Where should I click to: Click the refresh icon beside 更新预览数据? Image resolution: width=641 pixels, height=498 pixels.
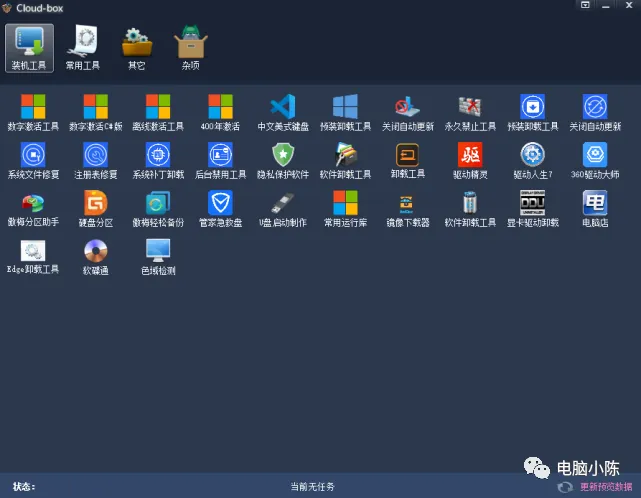pos(565,487)
